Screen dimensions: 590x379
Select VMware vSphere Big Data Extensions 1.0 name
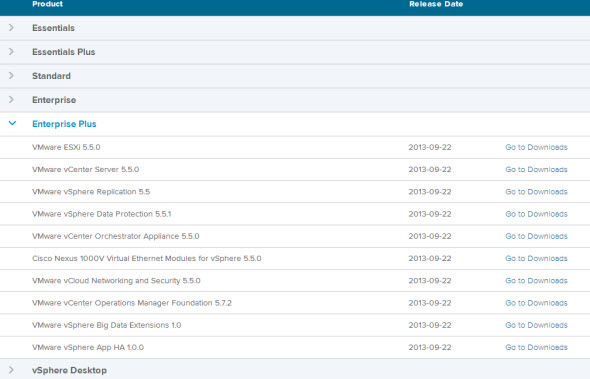[106, 325]
